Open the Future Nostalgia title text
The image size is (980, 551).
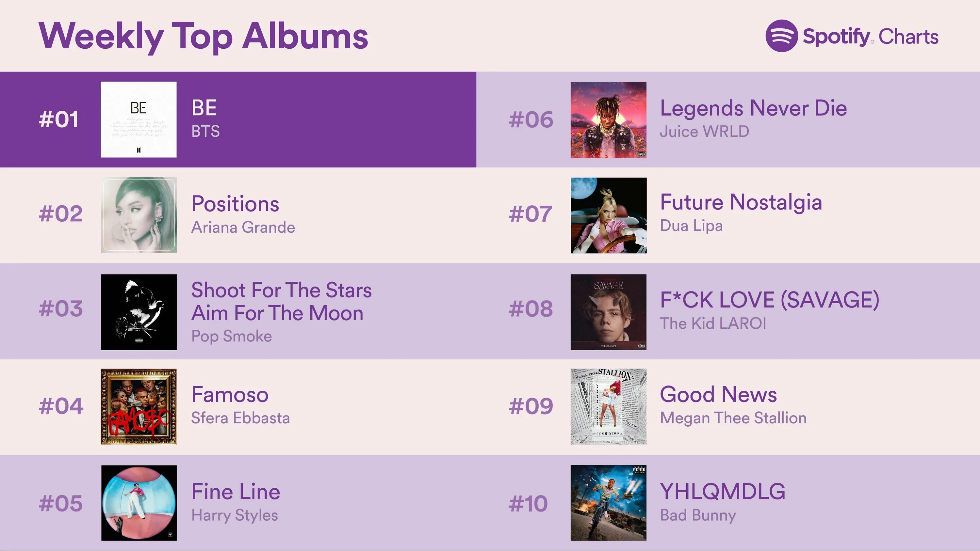[x=741, y=202]
